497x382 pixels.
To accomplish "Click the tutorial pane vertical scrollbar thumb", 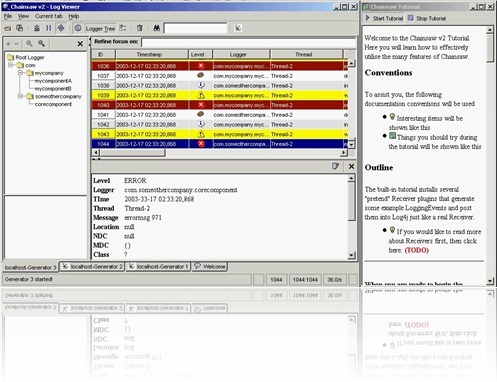I will (x=490, y=48).
